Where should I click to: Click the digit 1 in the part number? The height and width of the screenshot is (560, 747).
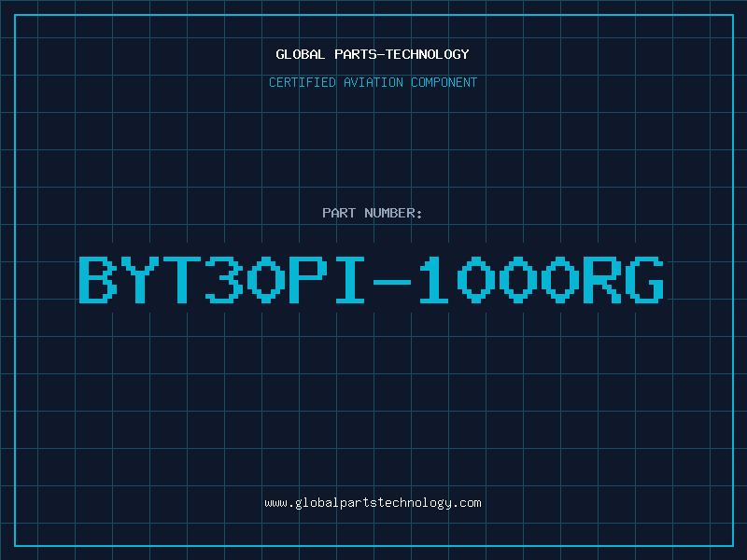point(434,279)
